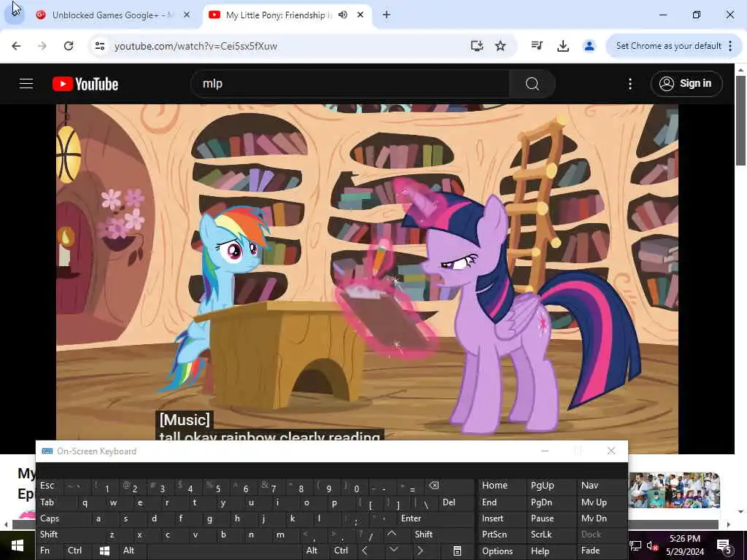
Task: Click the horizontal scrollbar right arrow
Action: pyautogui.click(x=729, y=525)
